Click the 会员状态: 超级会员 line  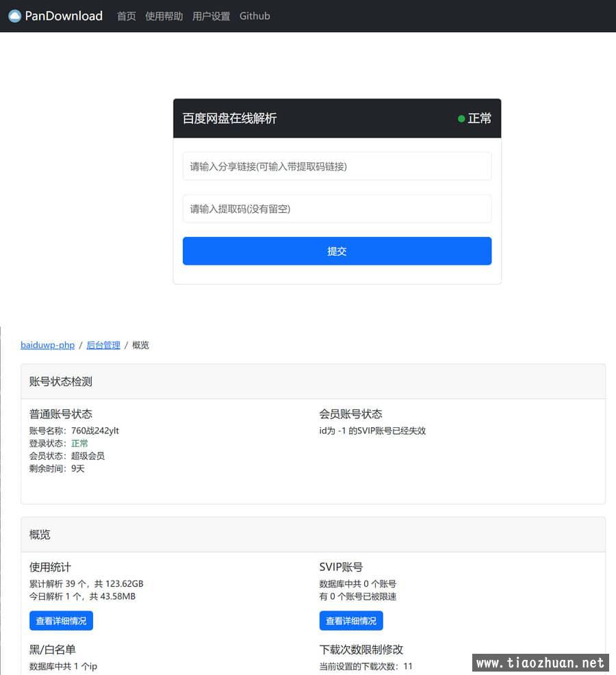pyautogui.click(x=67, y=456)
